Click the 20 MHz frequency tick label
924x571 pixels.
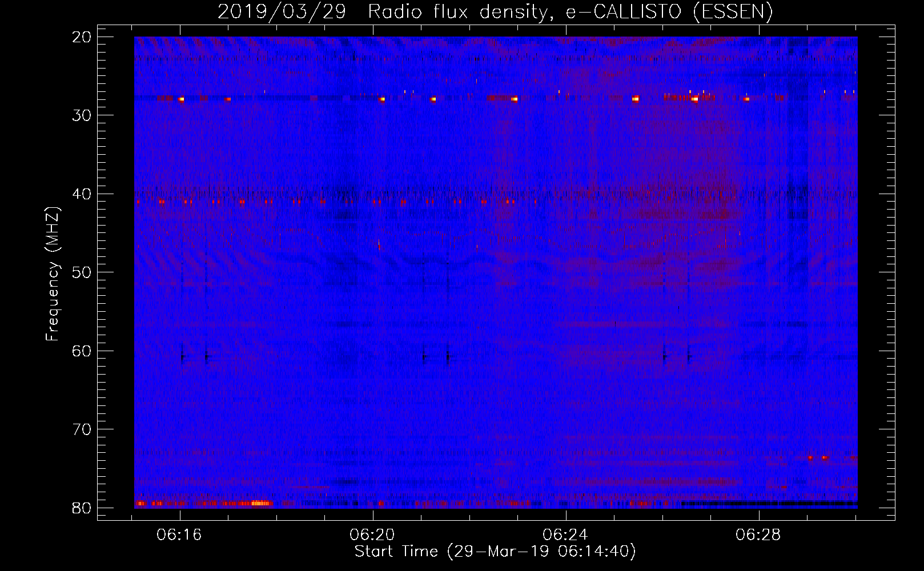(x=82, y=37)
